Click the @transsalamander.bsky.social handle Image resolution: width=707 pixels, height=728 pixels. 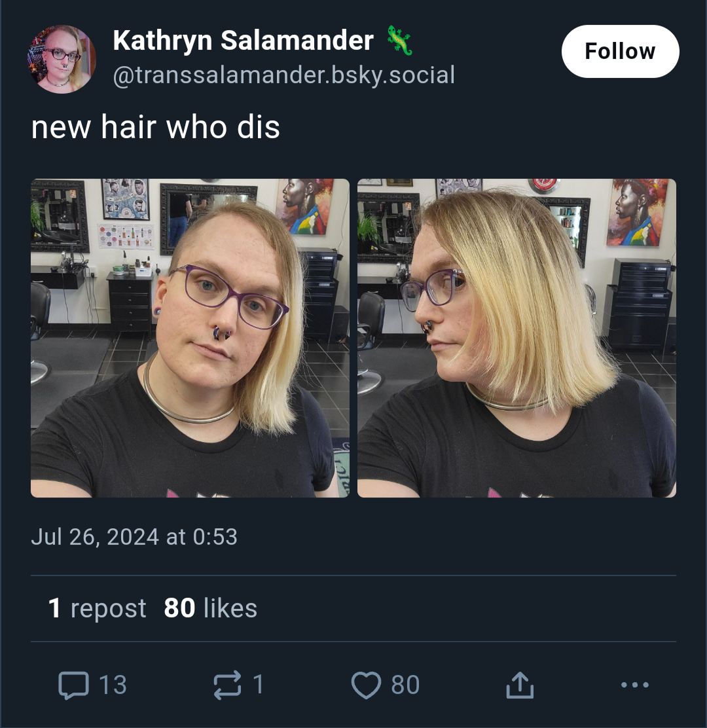[283, 75]
